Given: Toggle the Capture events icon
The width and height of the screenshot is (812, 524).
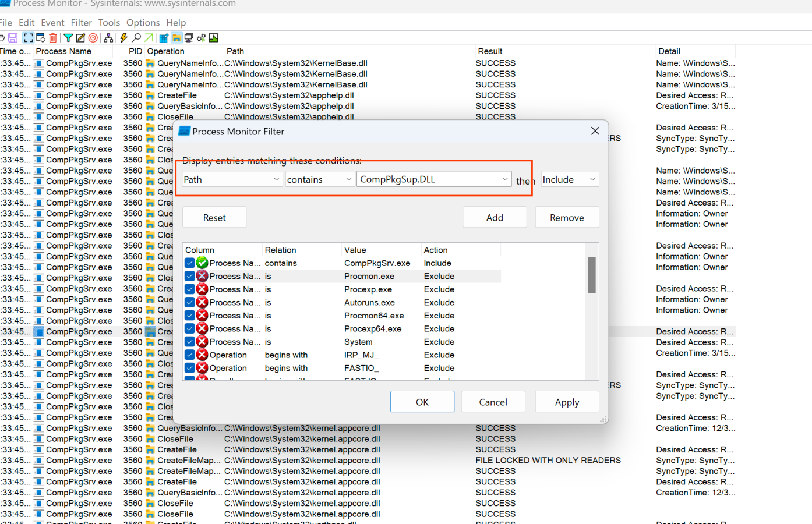Looking at the screenshot, I should click(28, 38).
